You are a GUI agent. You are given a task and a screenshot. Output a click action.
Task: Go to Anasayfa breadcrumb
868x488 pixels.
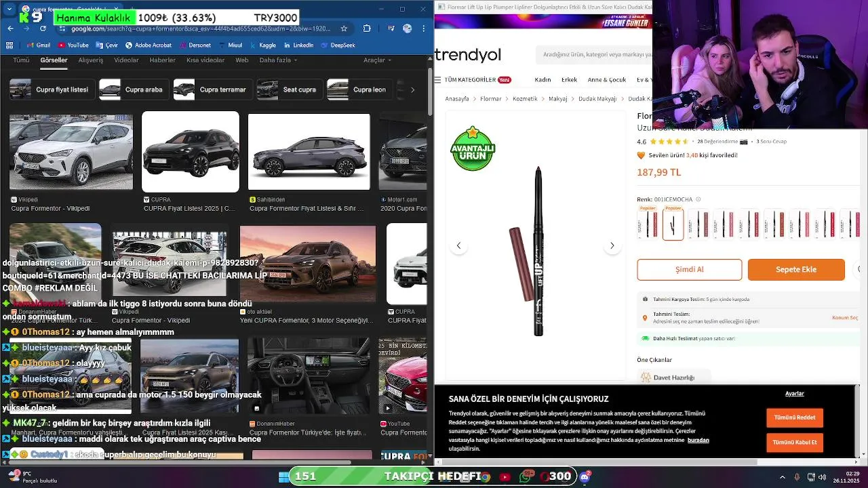(457, 99)
